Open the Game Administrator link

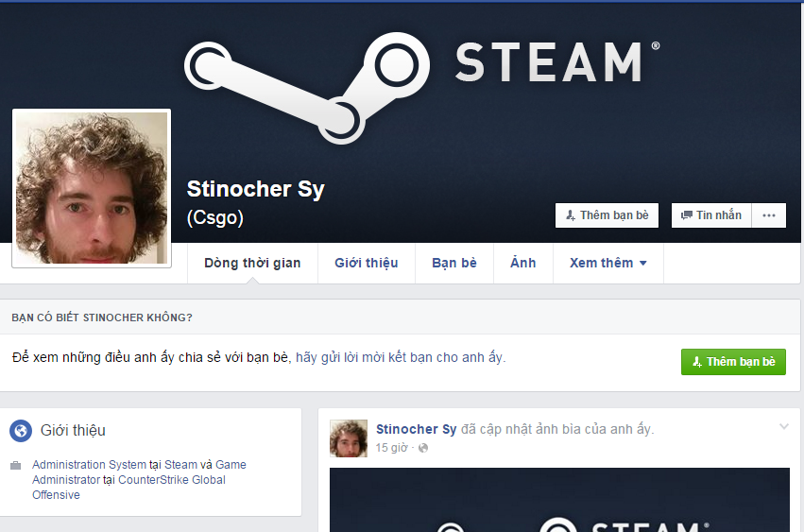139,472
